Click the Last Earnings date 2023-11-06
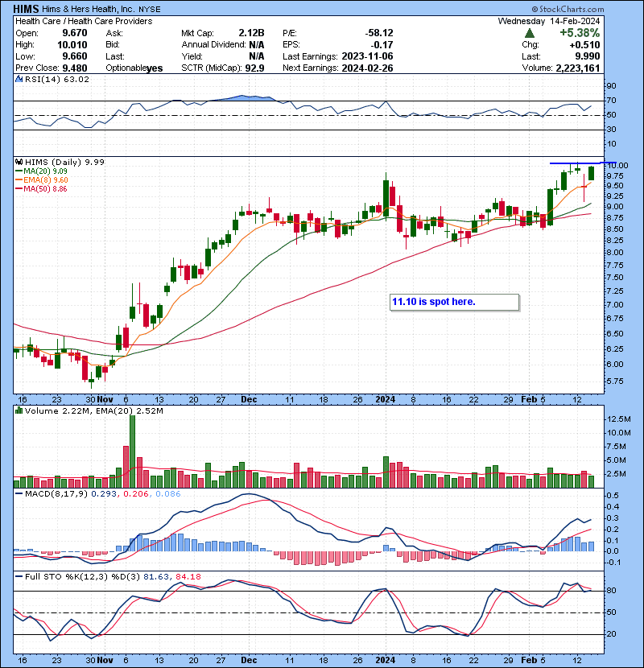The width and height of the screenshot is (644, 668). pyautogui.click(x=367, y=56)
